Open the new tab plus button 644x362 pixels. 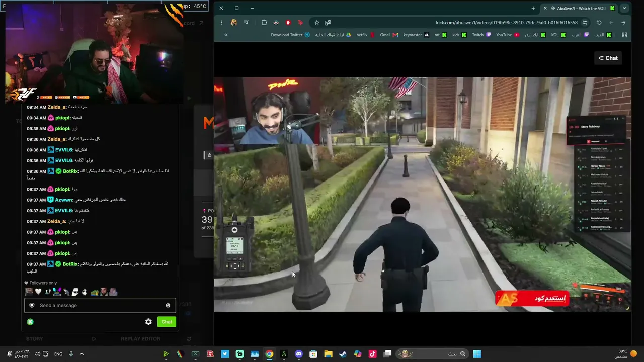533,8
